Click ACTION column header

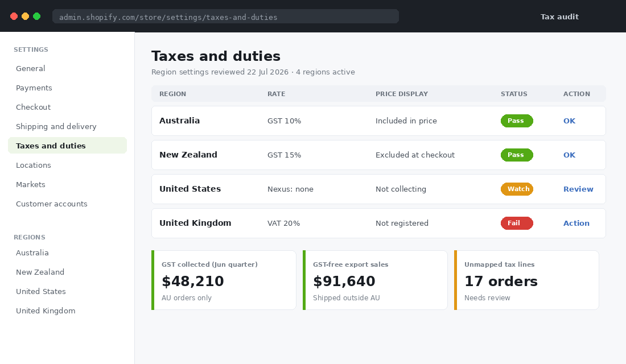[x=576, y=94]
